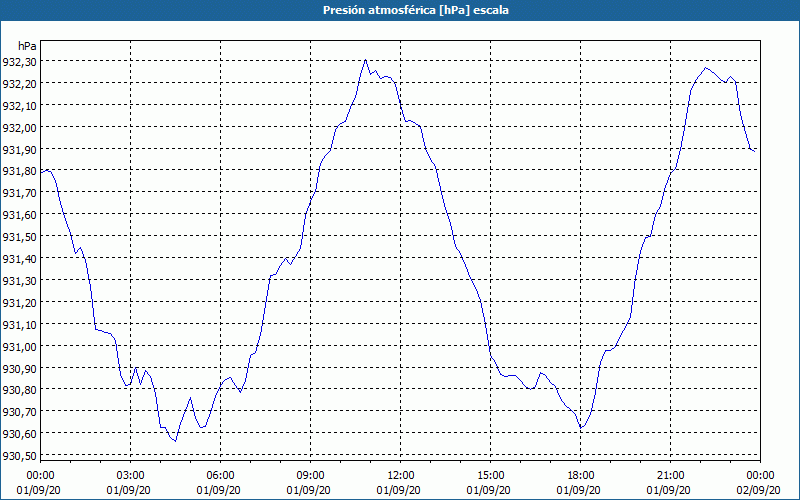Click the 932,30 y-axis value
The height and width of the screenshot is (500, 800).
20,61
